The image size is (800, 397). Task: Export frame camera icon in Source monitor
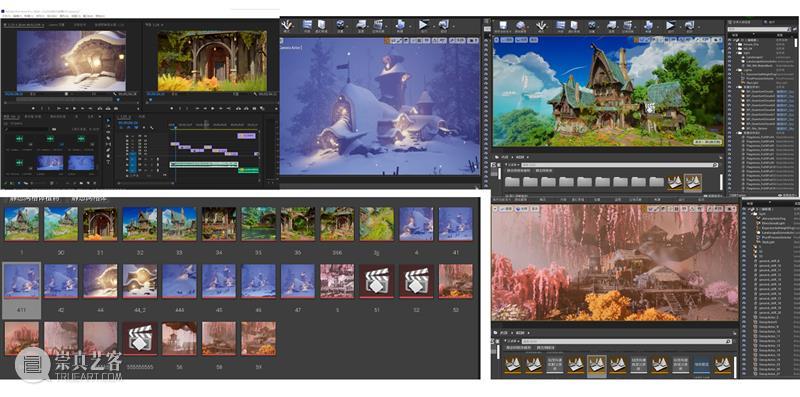coord(116,108)
